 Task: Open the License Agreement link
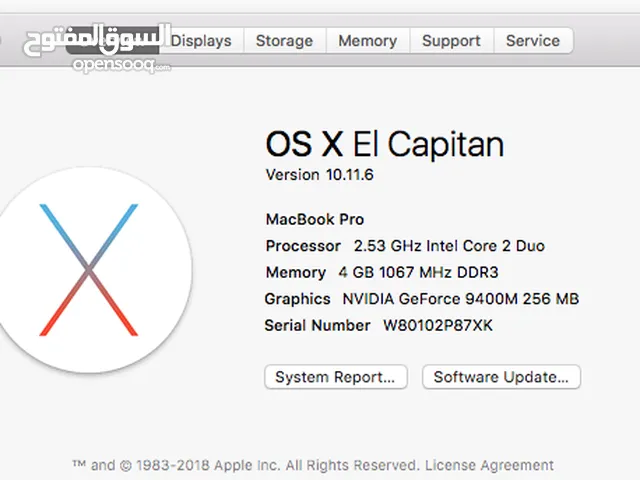(x=489, y=465)
